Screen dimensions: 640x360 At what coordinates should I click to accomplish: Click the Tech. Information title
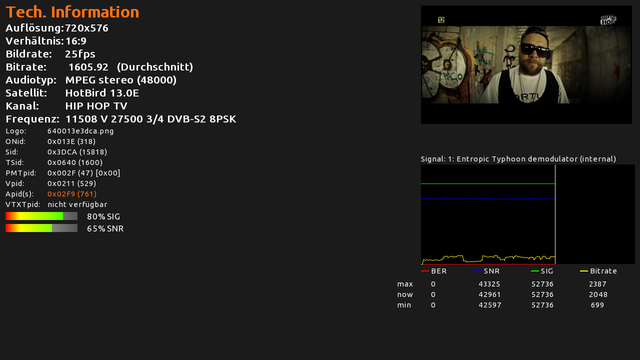coord(72,12)
